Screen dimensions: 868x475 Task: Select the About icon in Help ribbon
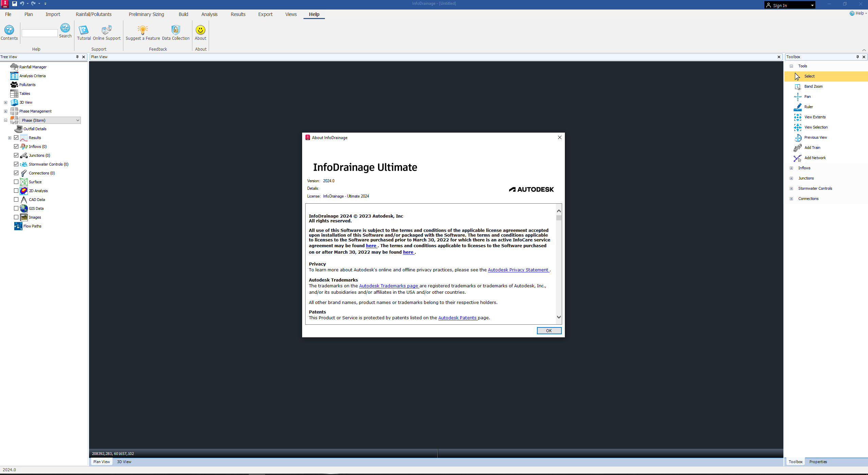point(200,33)
